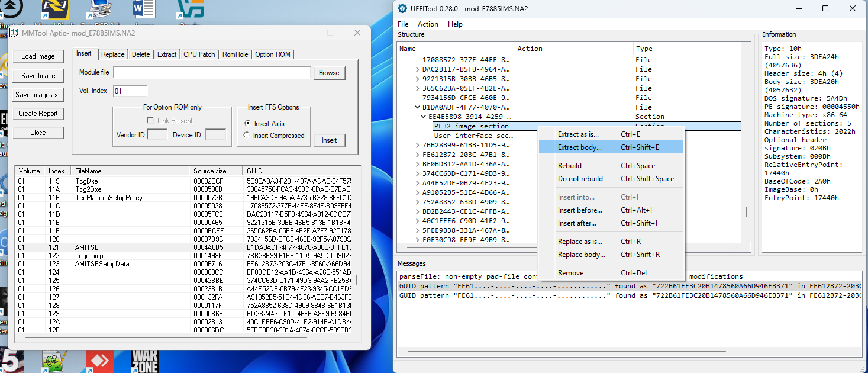This screenshot has width=868, height=373.
Task: Toggle the Link Present checkbox
Action: [x=150, y=121]
